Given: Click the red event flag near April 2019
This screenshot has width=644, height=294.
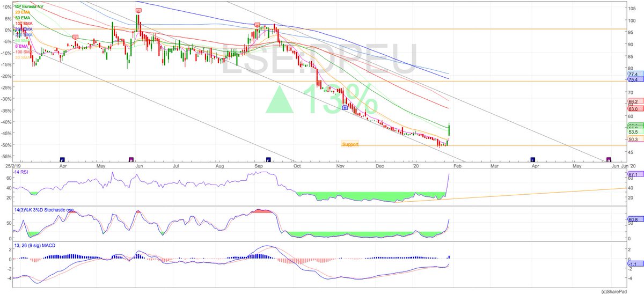Looking at the screenshot, I should [x=75, y=37].
